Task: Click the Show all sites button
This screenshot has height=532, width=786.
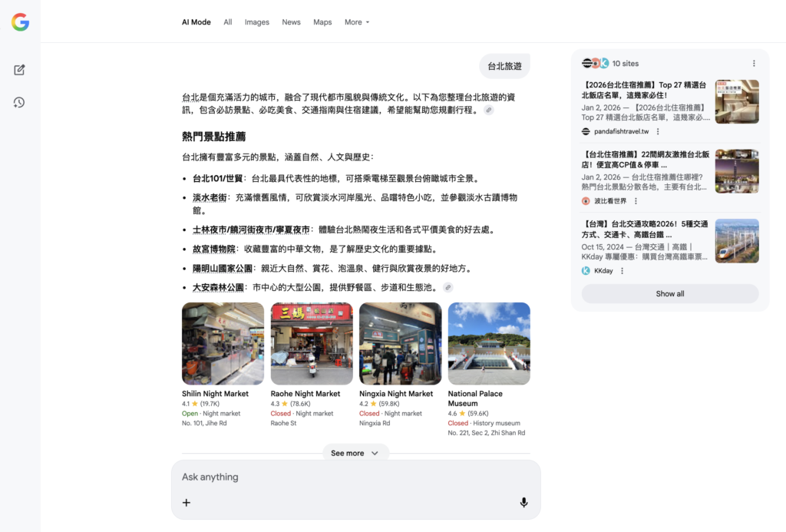Action: coord(669,294)
